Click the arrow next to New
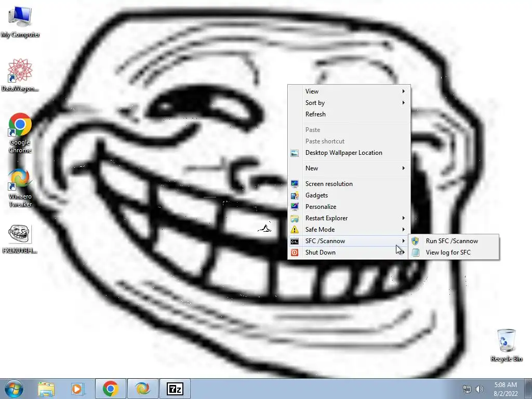This screenshot has width=532, height=399. (403, 168)
